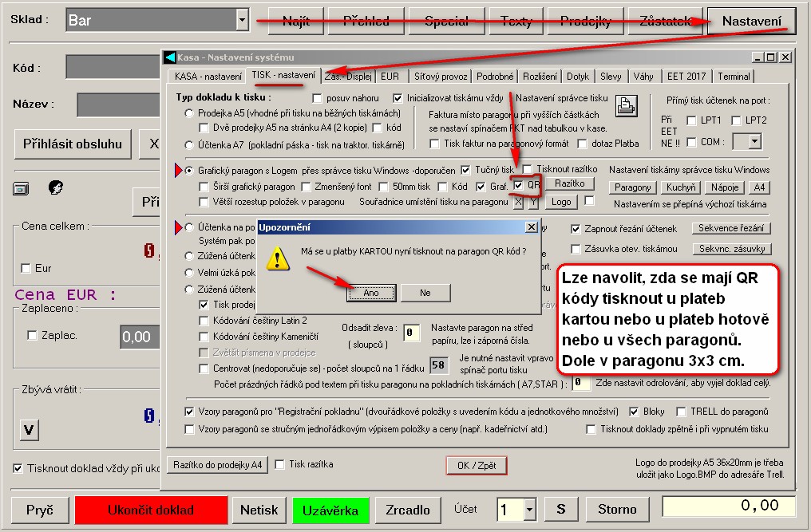Image resolution: width=811 pixels, height=532 pixels.
Task: Click the printer manager settings icon
Action: (x=627, y=104)
